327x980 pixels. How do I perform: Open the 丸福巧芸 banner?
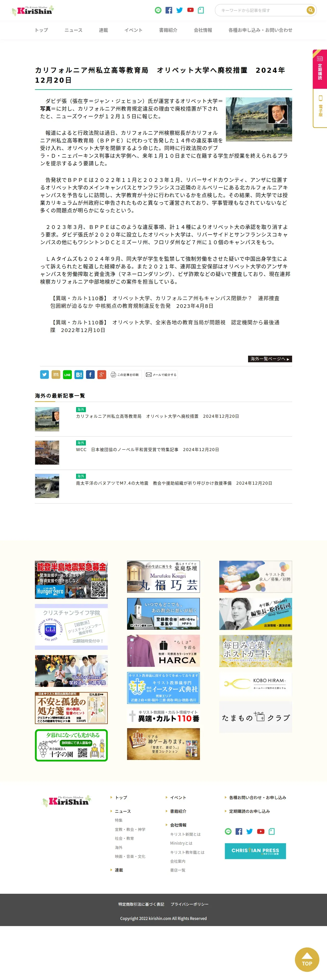pyautogui.click(x=163, y=577)
